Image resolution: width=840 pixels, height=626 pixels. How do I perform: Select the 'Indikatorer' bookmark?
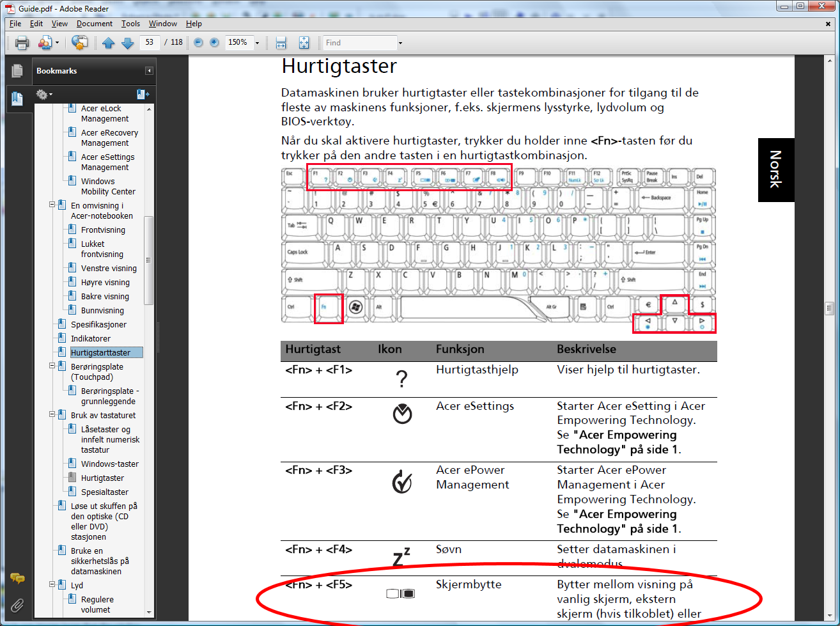tap(91, 339)
